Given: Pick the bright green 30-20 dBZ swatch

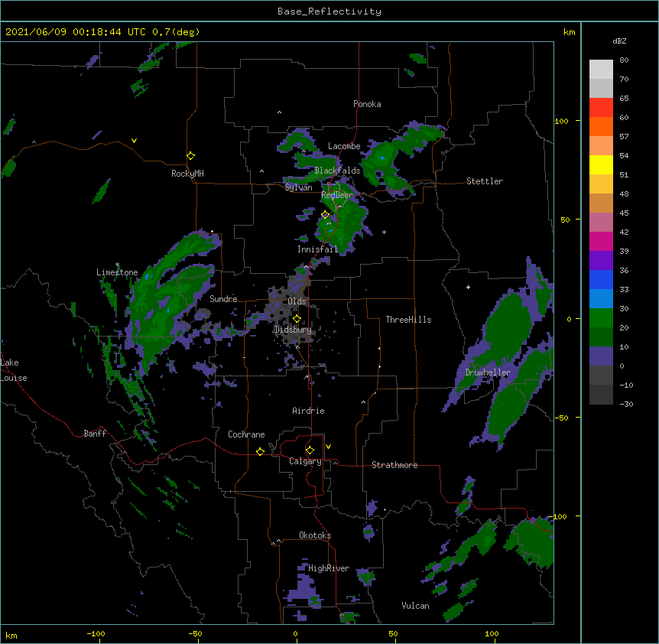Looking at the screenshot, I should 601,318.
